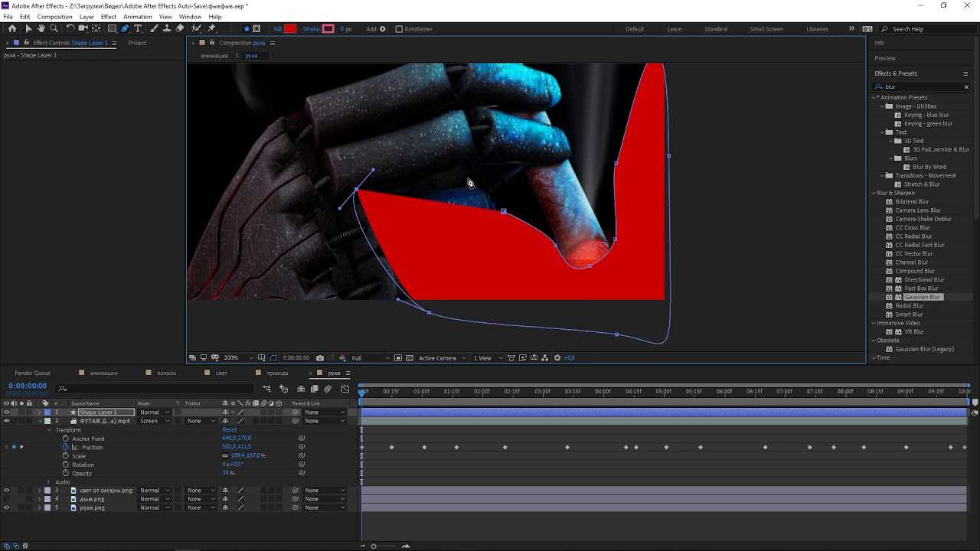980x551 pixels.
Task: Select the Roto Brush tool
Action: point(197,28)
